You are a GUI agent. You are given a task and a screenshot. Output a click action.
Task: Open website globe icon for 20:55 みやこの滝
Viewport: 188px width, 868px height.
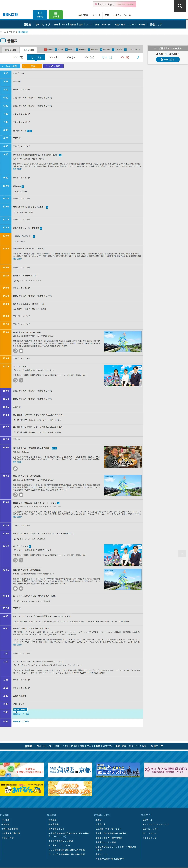pyautogui.click(x=15, y=495)
